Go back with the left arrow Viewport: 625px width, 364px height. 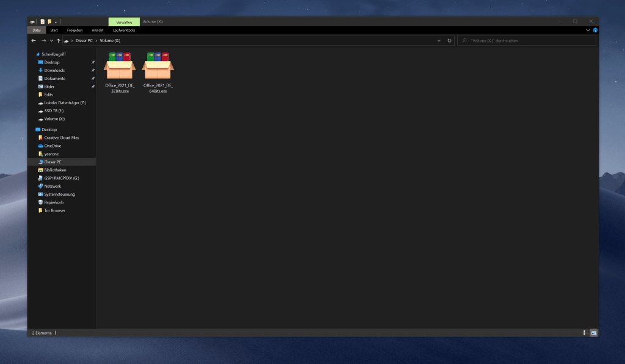[x=34, y=41]
